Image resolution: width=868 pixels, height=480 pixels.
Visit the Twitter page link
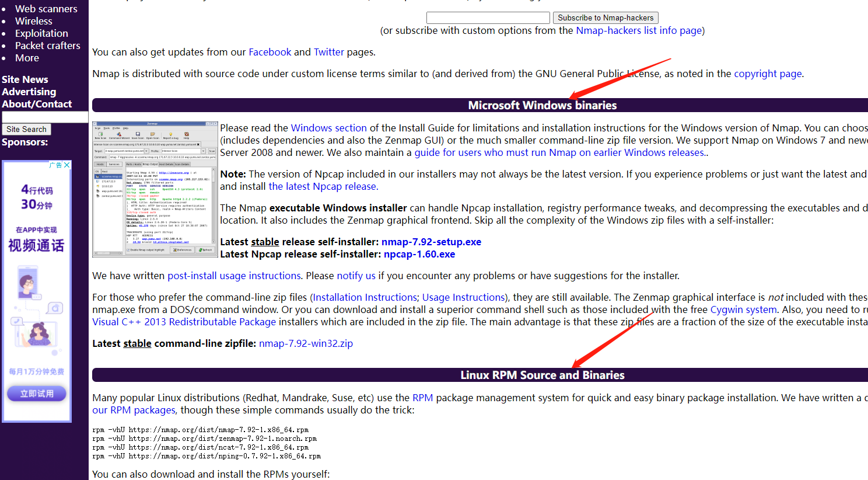[329, 52]
